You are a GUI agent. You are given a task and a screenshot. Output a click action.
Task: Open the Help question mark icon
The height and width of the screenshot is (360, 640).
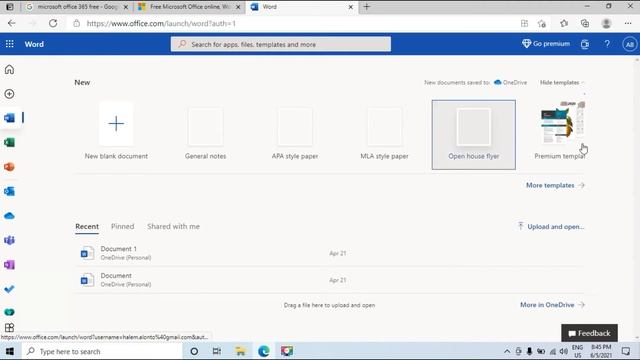607,44
